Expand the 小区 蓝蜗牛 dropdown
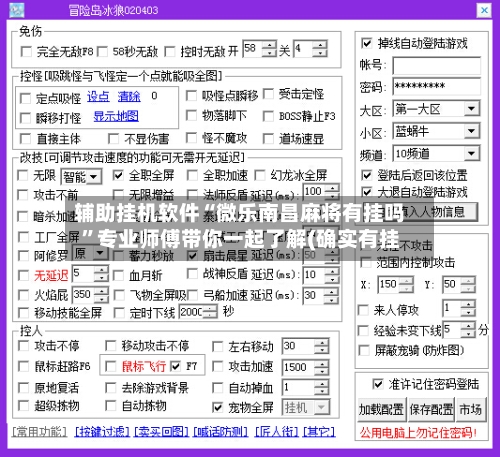The image size is (500, 457). point(471,131)
